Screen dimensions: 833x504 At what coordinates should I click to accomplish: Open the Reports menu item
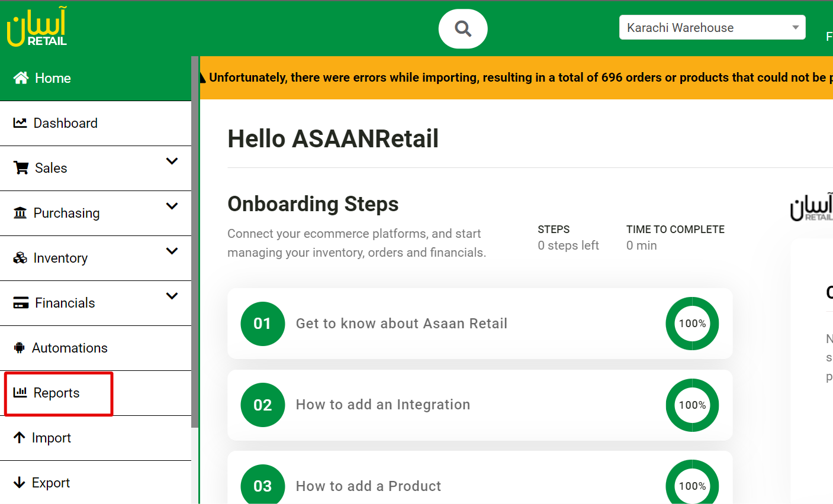click(x=95, y=393)
